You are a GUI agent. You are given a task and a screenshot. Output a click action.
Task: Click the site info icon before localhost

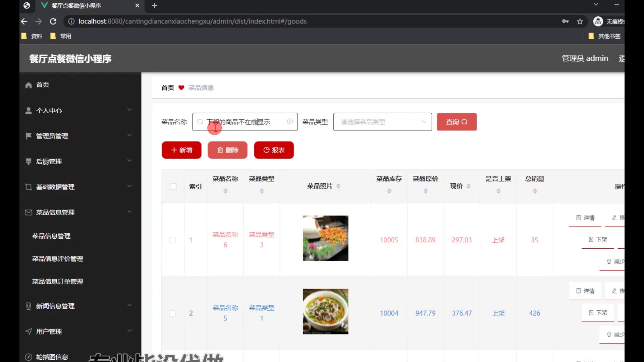pos(71,21)
